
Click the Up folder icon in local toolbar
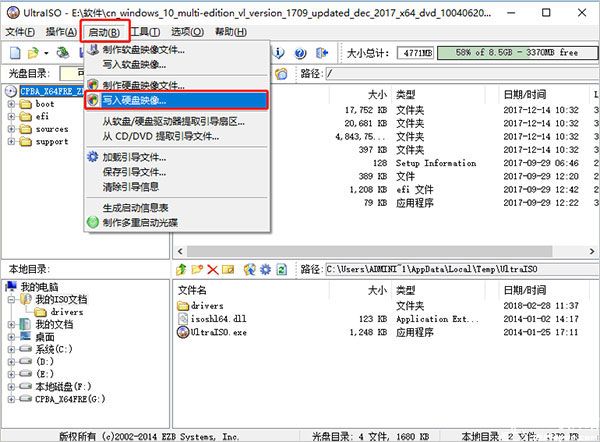pos(181,269)
